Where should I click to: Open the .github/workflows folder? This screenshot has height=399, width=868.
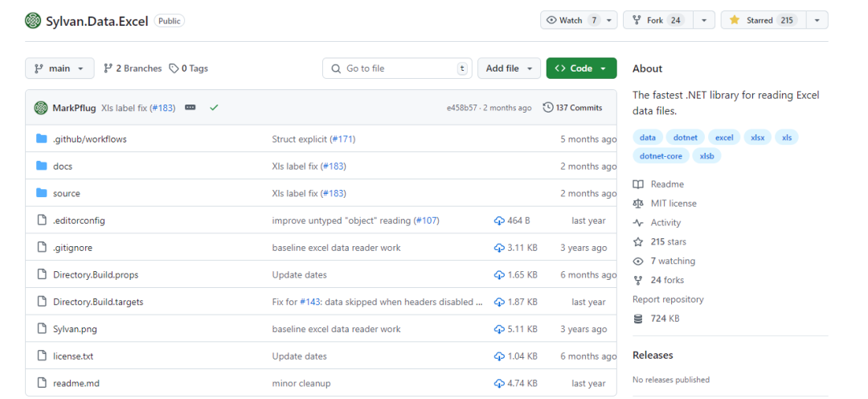(x=89, y=139)
